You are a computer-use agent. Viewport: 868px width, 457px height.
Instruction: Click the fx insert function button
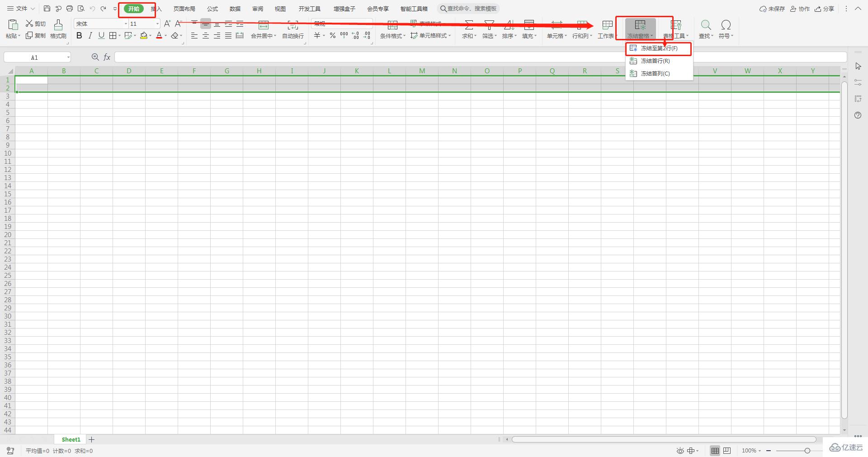107,57
